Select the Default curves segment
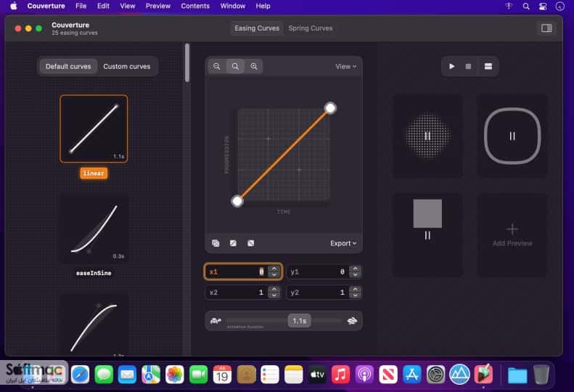This screenshot has width=574, height=392. click(x=68, y=66)
